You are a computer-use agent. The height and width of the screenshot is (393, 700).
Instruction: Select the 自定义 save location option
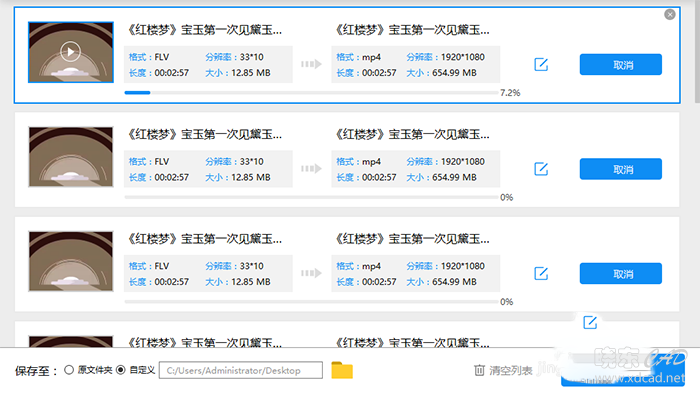coord(121,370)
